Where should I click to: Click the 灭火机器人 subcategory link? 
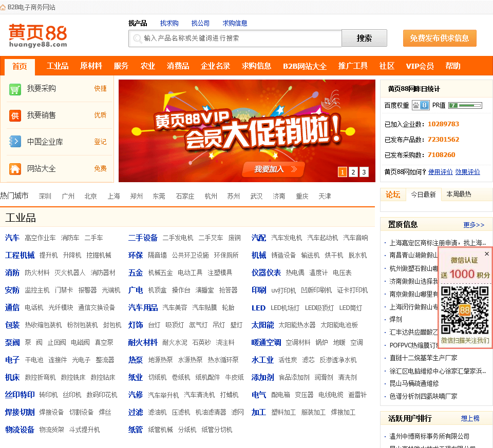(70, 272)
